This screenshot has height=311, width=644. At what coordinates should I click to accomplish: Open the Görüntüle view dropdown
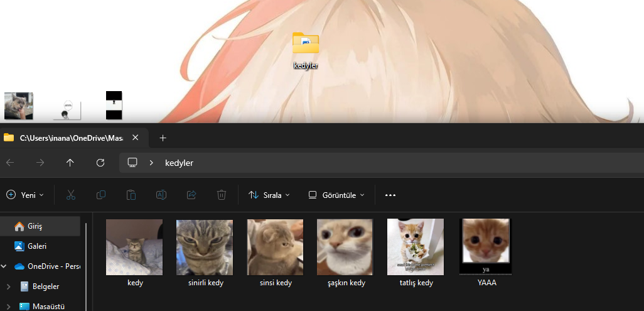336,195
